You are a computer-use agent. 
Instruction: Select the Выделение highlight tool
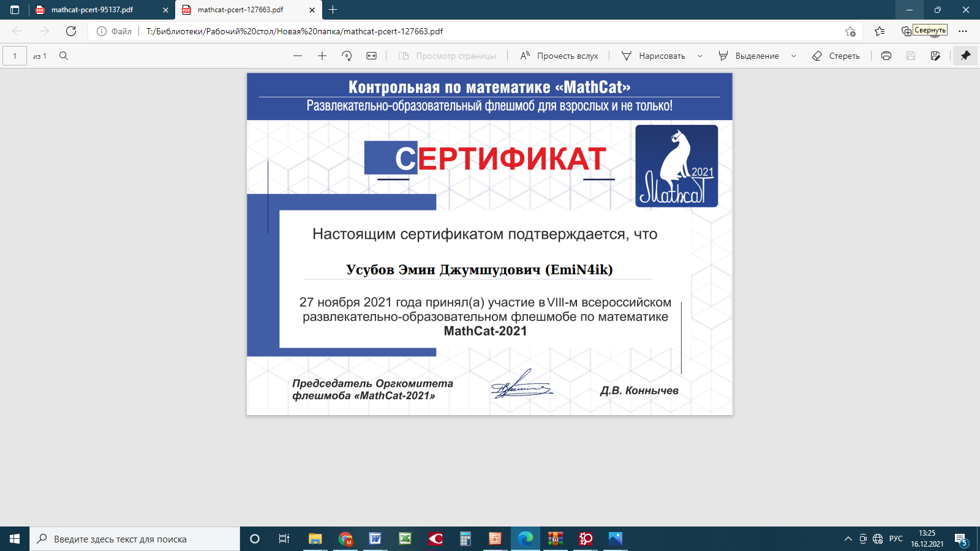pos(749,56)
